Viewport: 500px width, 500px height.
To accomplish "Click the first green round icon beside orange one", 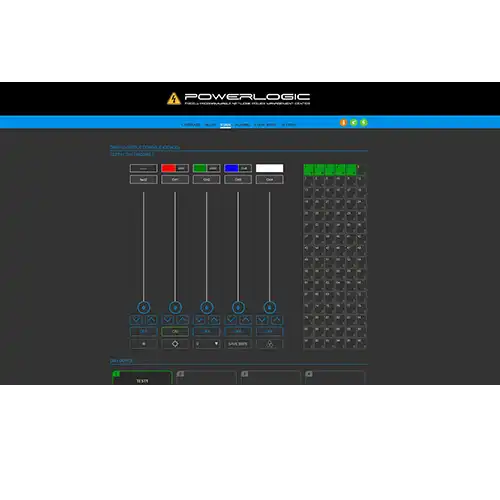I will pyautogui.click(x=354, y=123).
